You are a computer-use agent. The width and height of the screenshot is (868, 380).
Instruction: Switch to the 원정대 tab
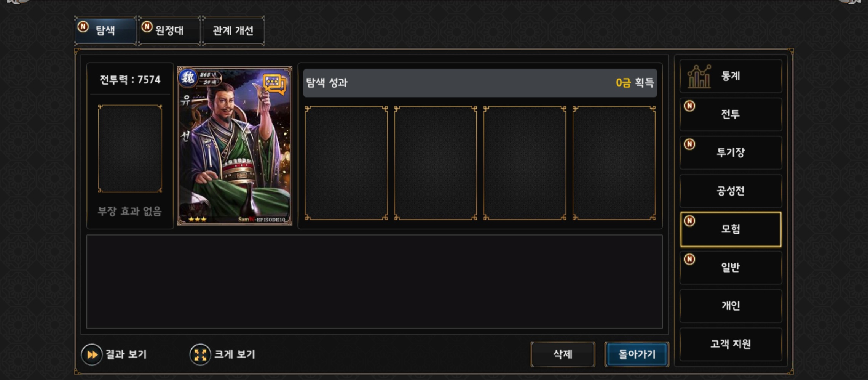coord(169,30)
